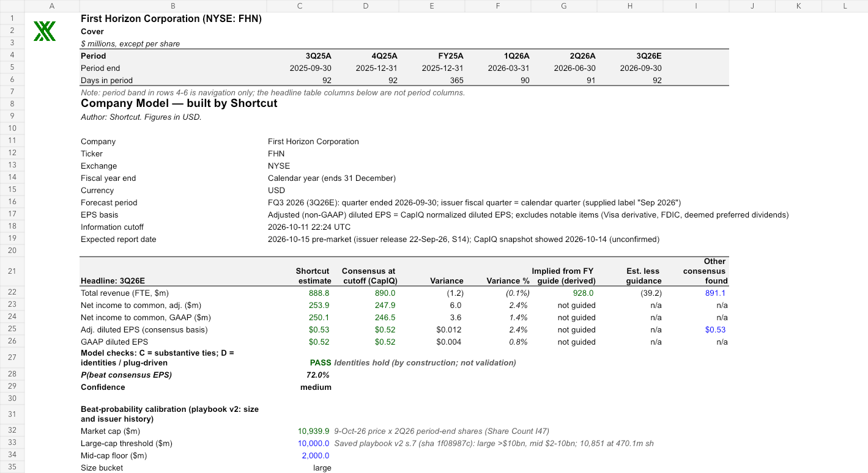Select consensus revenue value '890.0'

[385, 293]
